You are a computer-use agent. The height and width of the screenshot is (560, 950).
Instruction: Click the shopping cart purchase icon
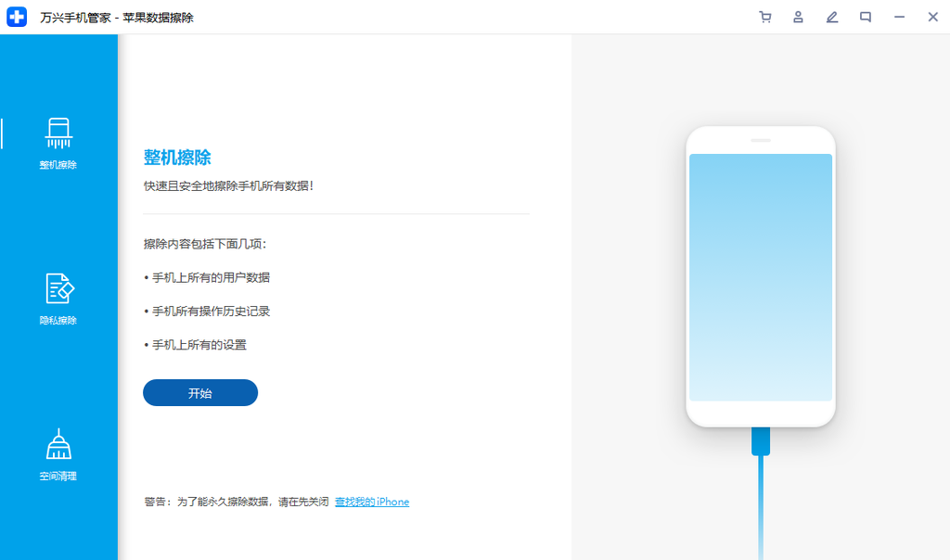coord(764,17)
